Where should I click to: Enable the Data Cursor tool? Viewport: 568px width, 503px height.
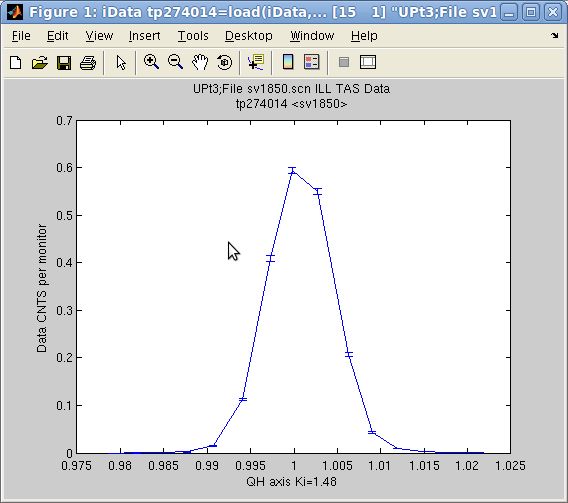256,62
